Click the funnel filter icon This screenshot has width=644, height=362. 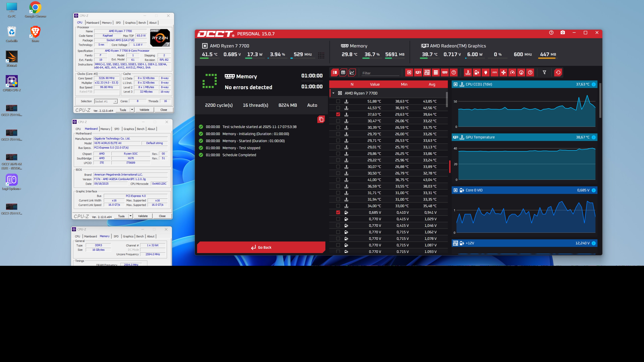[x=544, y=72]
